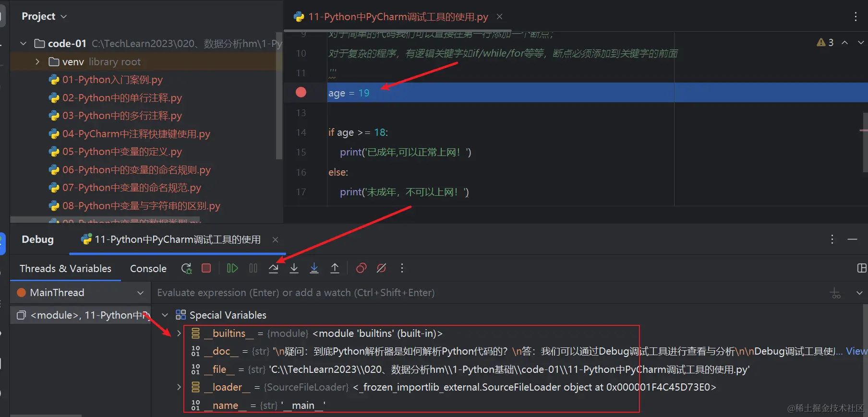Click the Debug tool window title
Screen dimensions: 868x417
38,239
